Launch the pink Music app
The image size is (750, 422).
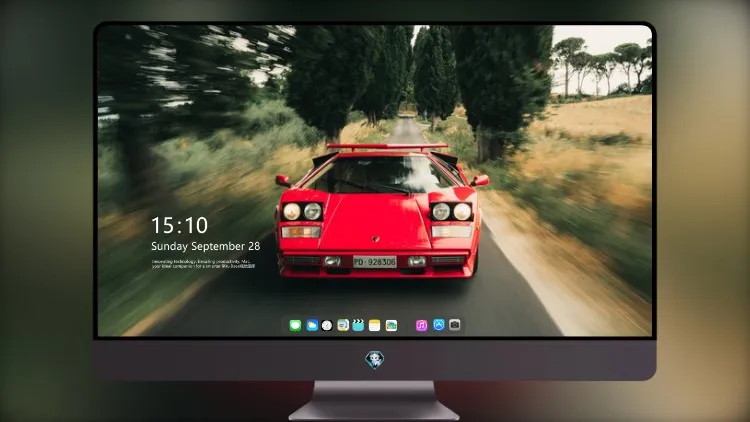click(x=421, y=325)
